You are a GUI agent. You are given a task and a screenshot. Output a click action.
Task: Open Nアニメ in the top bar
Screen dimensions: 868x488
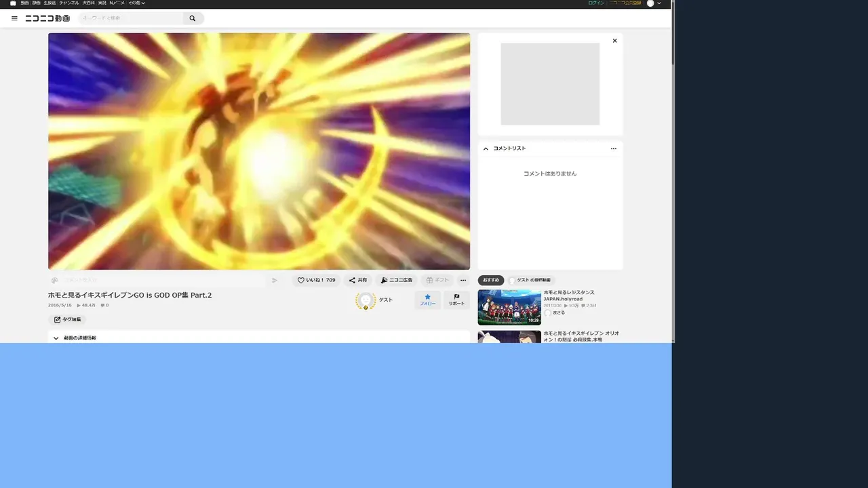[117, 3]
